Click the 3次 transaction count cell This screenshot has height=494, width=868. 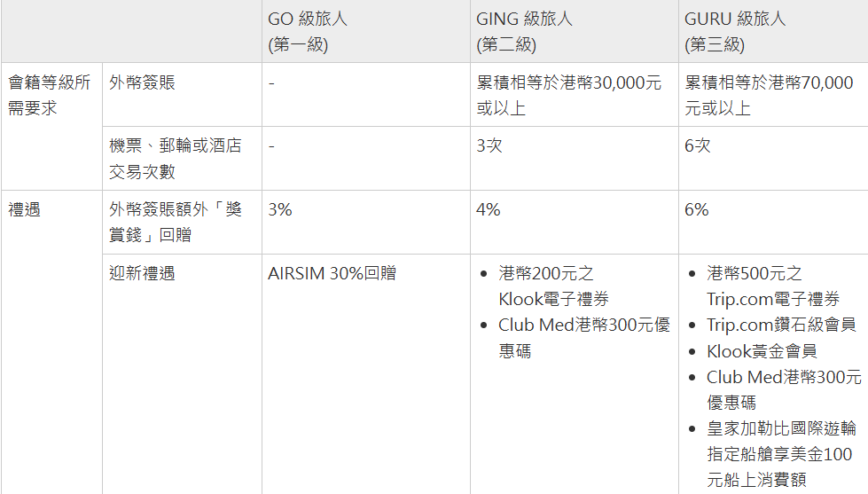pyautogui.click(x=574, y=159)
